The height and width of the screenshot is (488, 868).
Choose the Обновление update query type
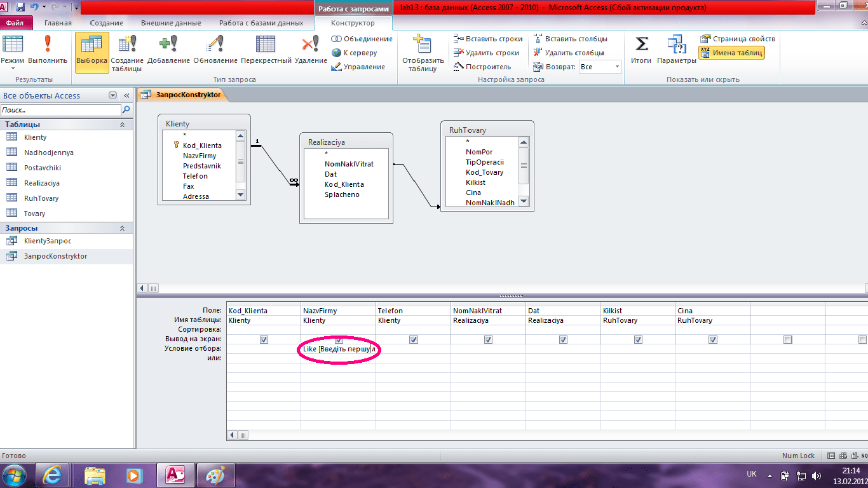click(x=215, y=51)
